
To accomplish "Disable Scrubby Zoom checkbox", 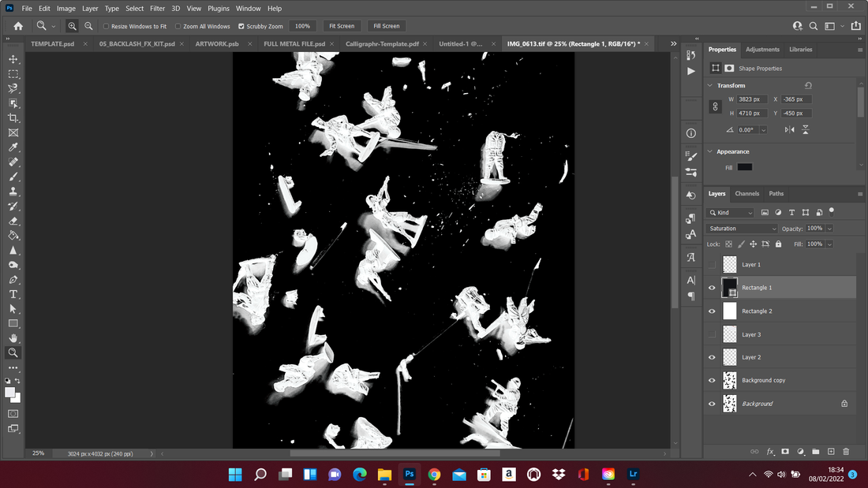I will (241, 26).
